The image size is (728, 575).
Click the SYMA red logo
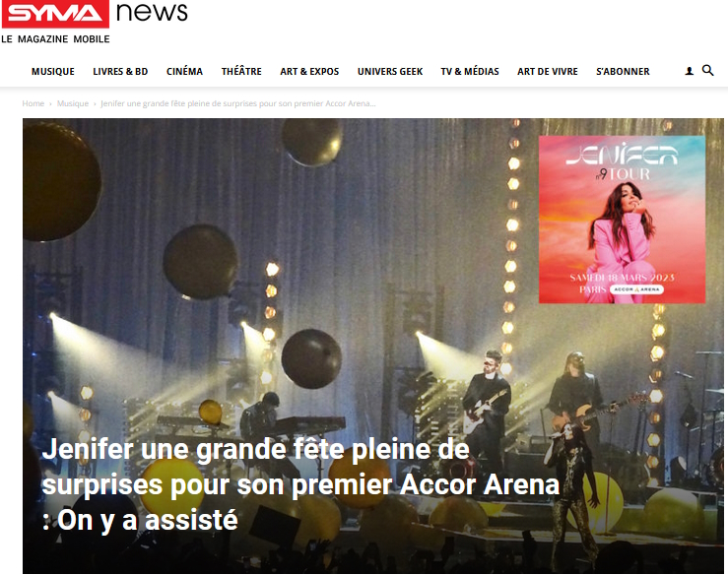pyautogui.click(x=55, y=14)
